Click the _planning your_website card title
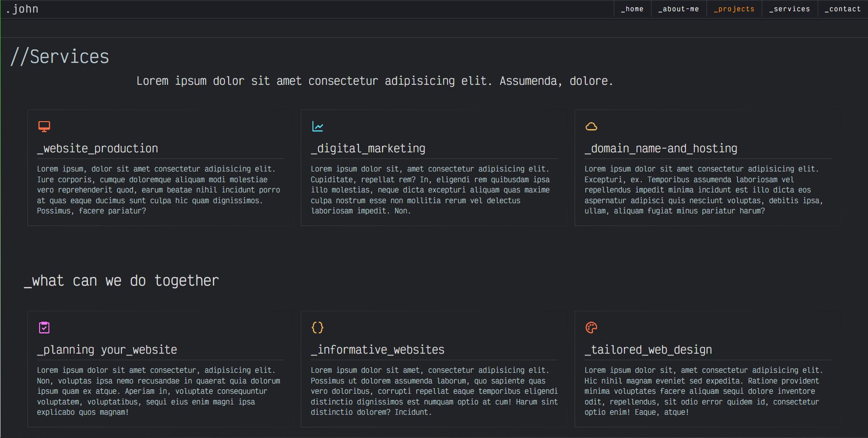The image size is (868, 438). pos(107,350)
